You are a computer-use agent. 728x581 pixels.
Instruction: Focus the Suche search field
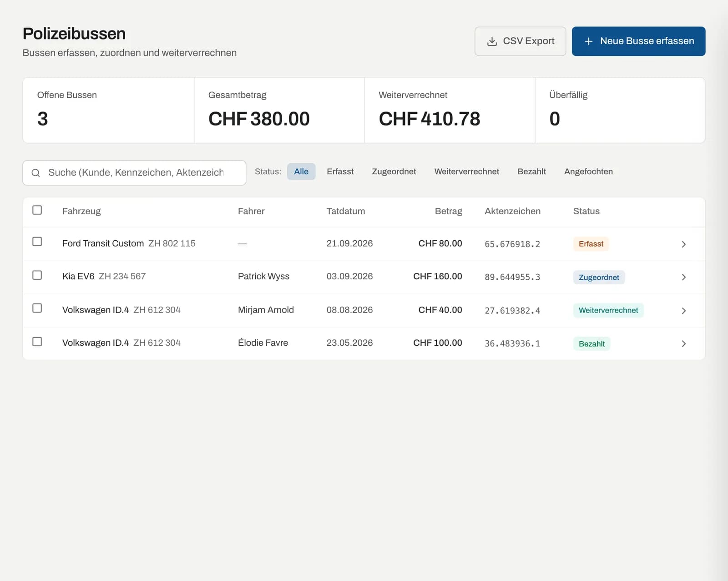click(134, 173)
